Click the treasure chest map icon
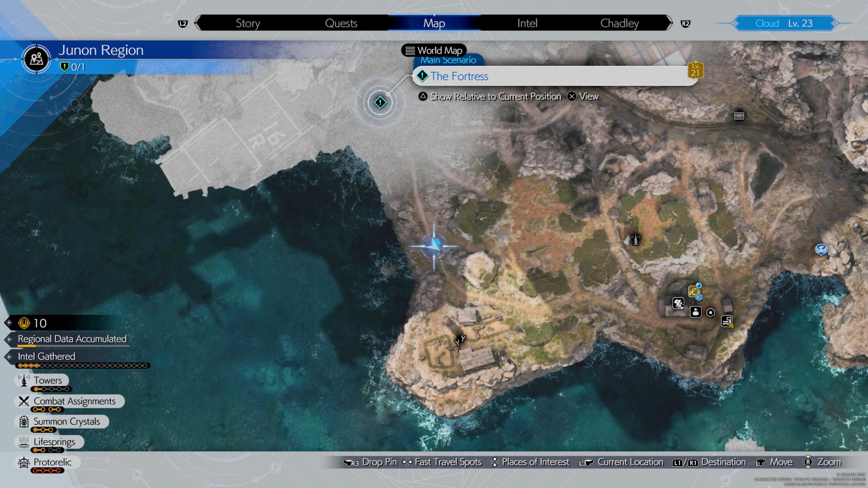 (x=739, y=116)
